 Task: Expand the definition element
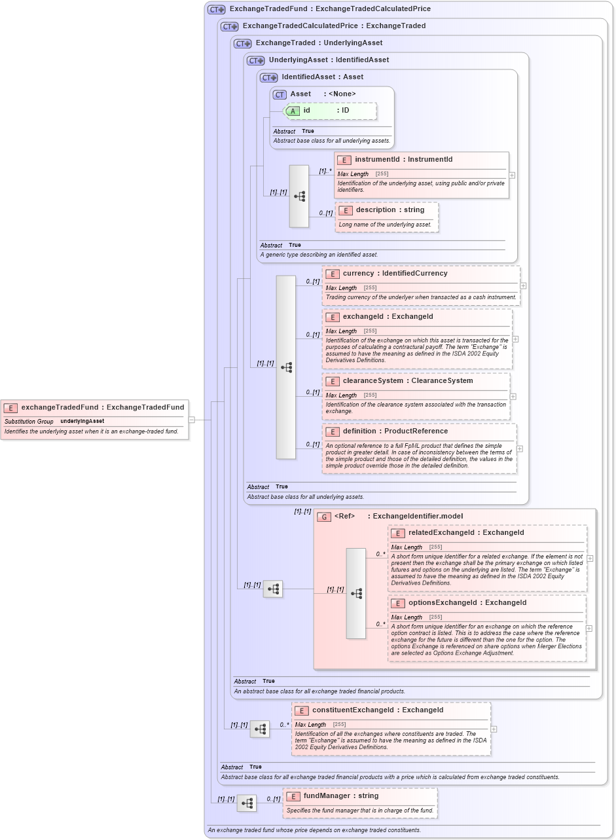tap(520, 449)
